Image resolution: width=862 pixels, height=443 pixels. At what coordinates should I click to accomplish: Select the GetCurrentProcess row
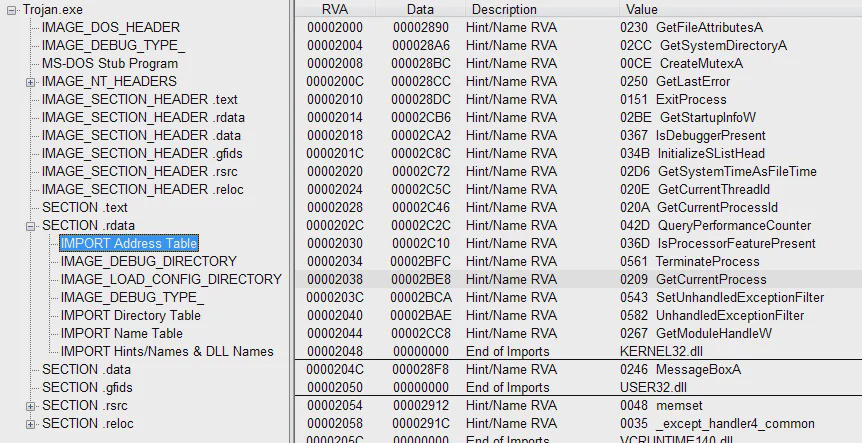click(x=578, y=279)
